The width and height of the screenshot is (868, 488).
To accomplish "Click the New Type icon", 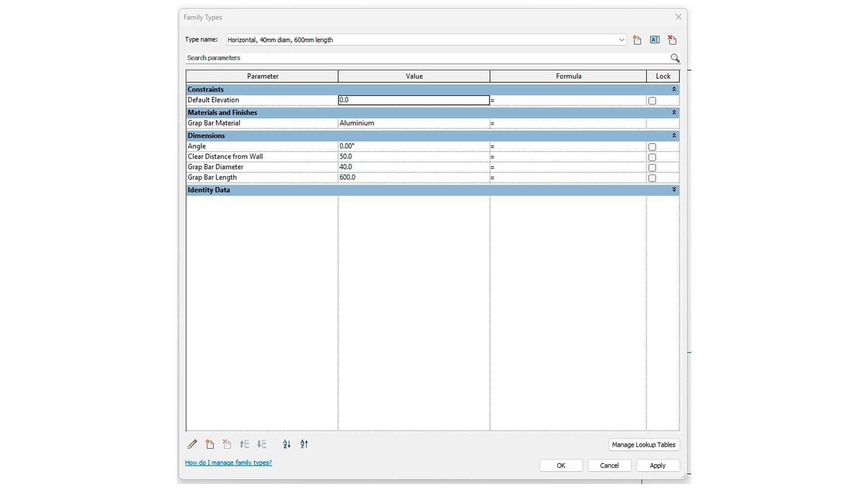I will click(637, 40).
